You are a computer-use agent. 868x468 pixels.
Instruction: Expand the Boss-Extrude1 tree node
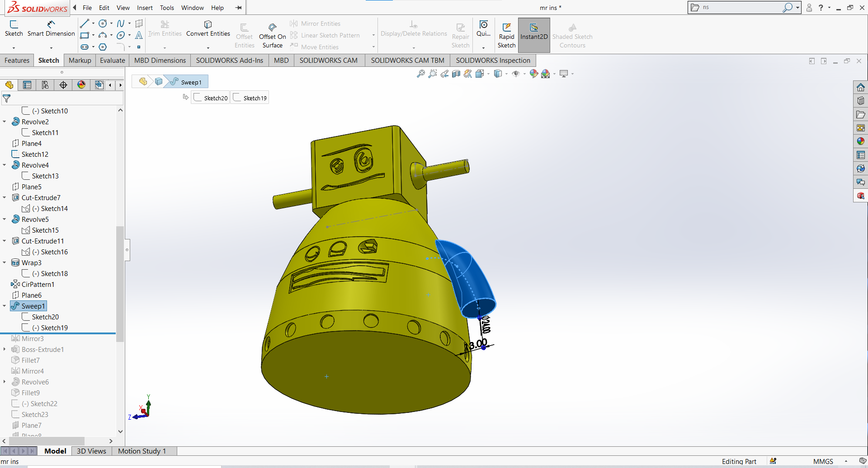point(5,349)
